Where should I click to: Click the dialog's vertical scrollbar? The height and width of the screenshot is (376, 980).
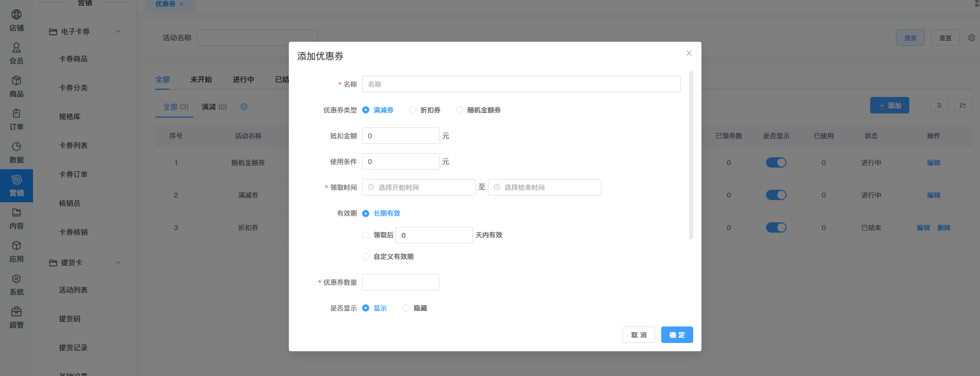(x=691, y=155)
